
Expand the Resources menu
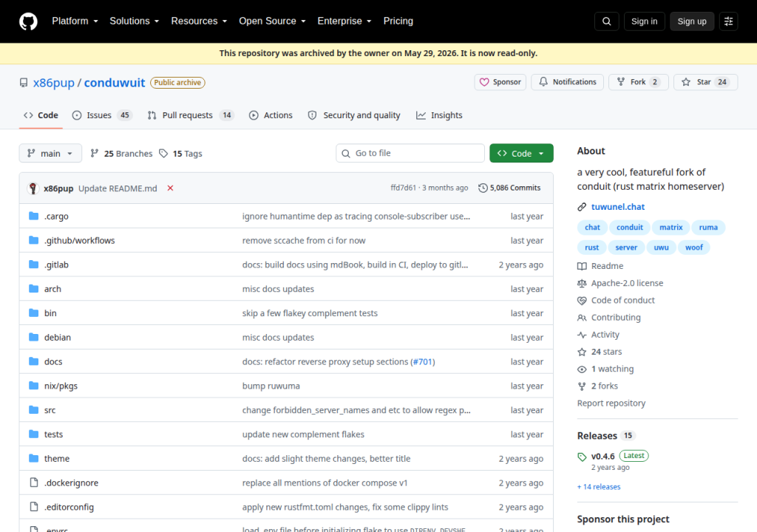pos(199,21)
